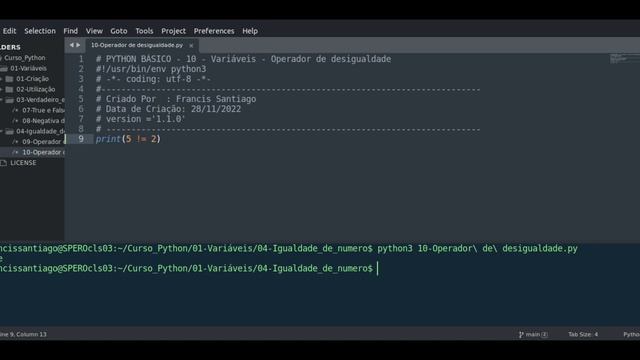Open the Project menu
The height and width of the screenshot is (360, 640).
click(x=173, y=31)
